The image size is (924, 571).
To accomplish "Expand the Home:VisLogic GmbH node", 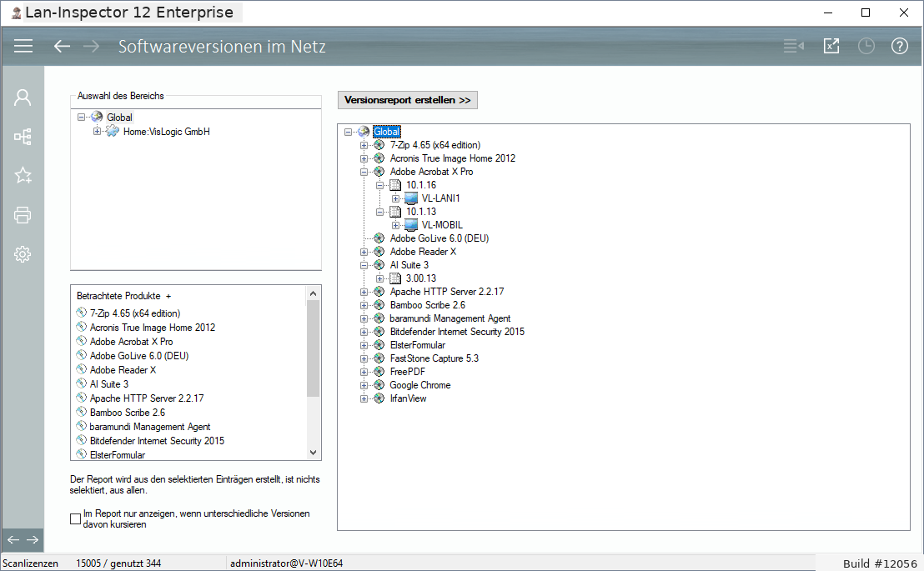I will (98, 132).
